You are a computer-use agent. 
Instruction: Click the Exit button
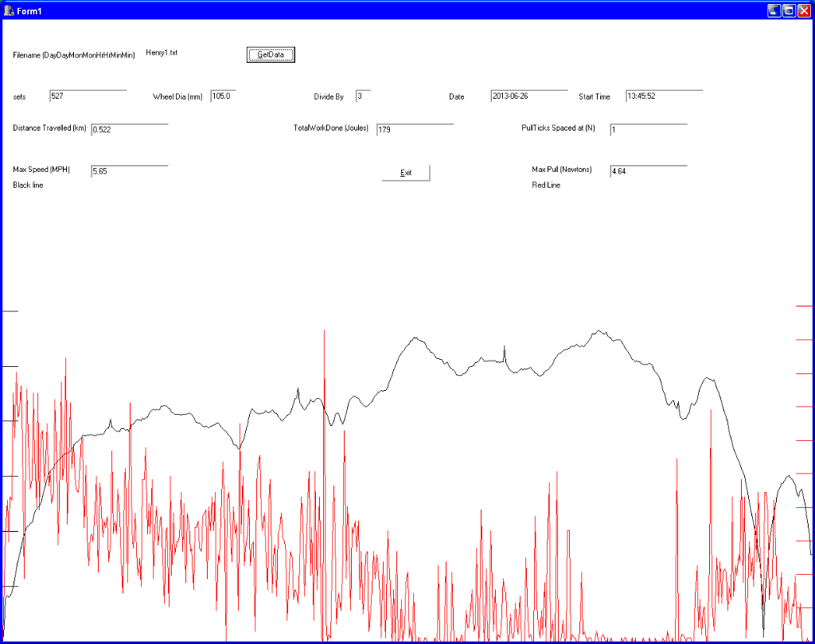click(406, 173)
